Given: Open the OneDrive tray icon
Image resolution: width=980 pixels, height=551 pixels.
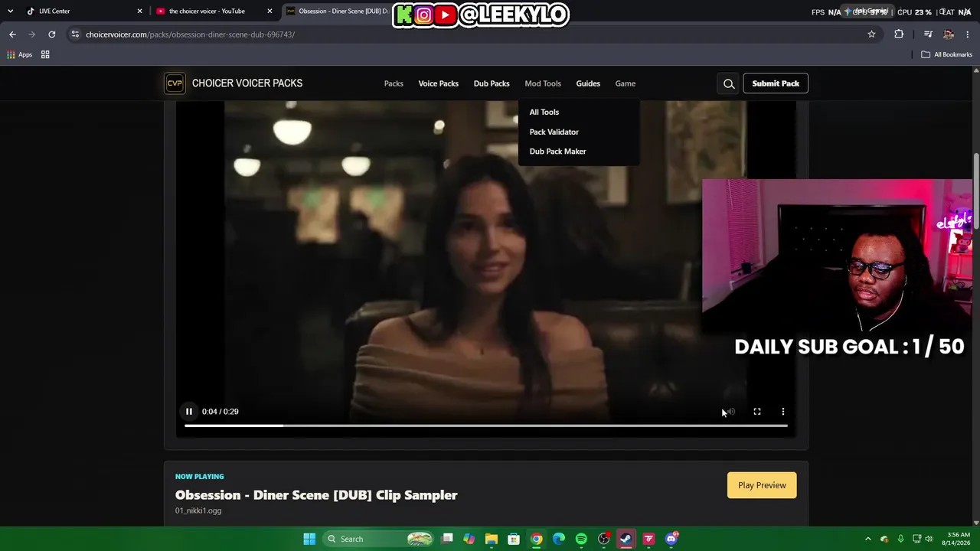Looking at the screenshot, I should click(884, 539).
